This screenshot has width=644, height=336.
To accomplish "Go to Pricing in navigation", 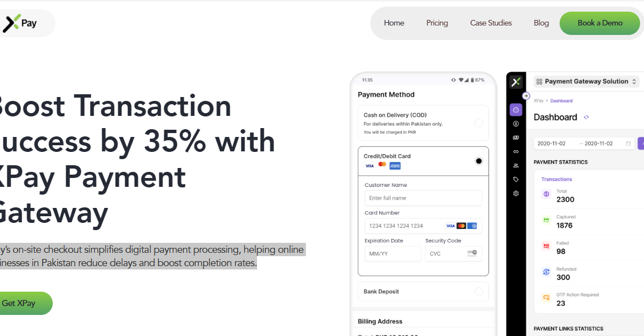I will [437, 23].
